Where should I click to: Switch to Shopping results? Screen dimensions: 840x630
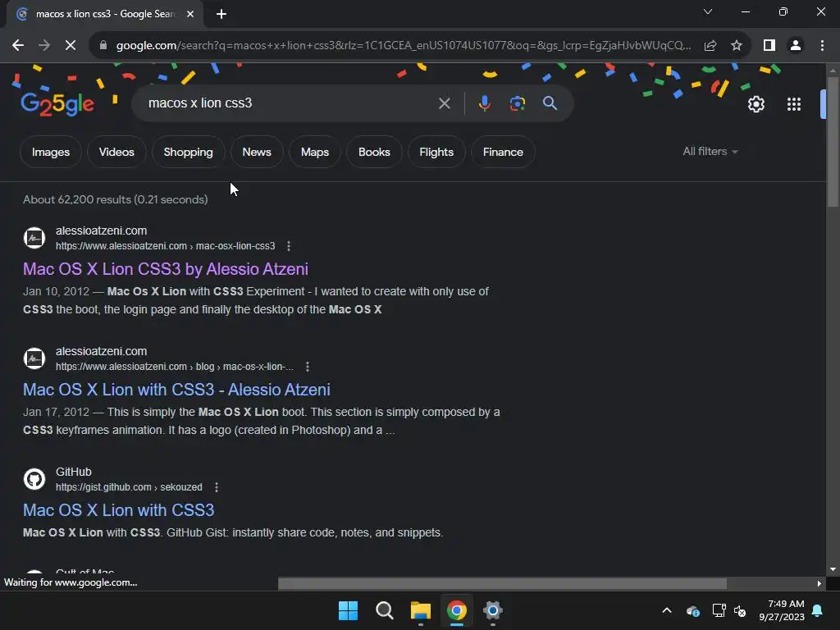188,152
